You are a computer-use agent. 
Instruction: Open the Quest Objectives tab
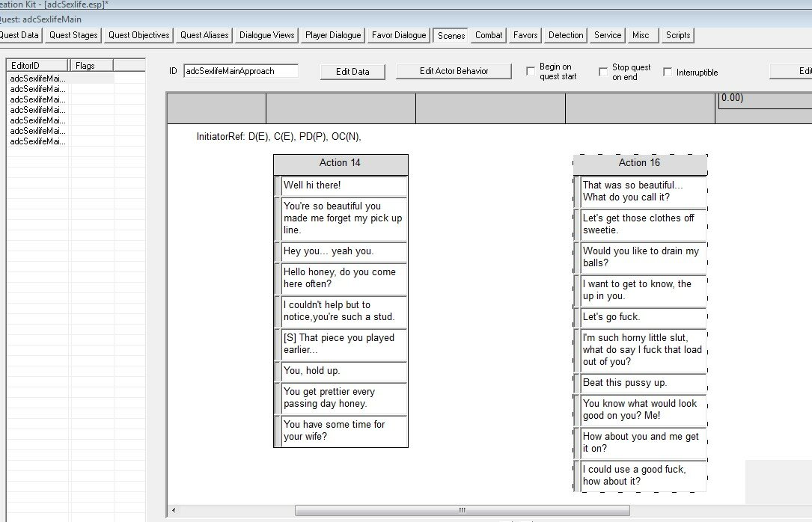pyautogui.click(x=138, y=35)
